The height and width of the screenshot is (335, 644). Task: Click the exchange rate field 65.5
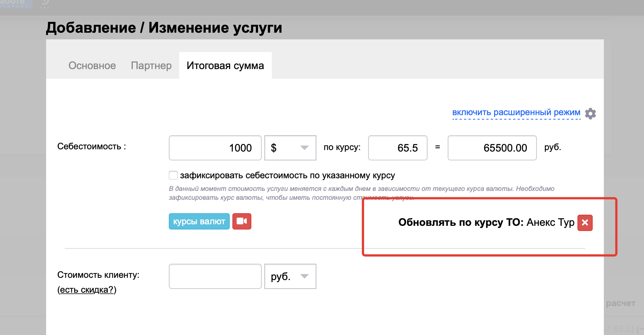click(x=398, y=148)
